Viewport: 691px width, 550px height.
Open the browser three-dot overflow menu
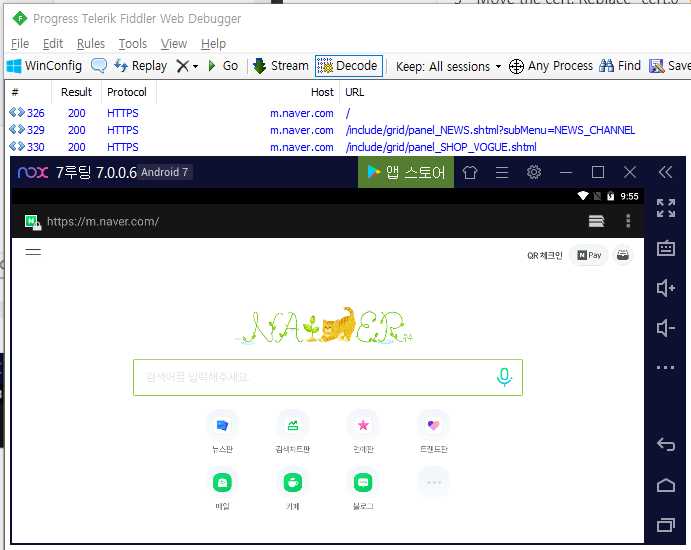[x=628, y=221]
